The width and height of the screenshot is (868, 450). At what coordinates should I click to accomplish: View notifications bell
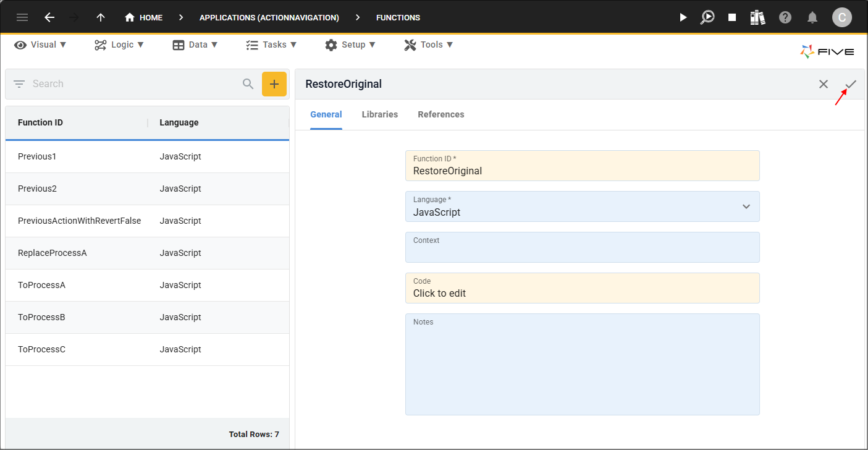[813, 17]
